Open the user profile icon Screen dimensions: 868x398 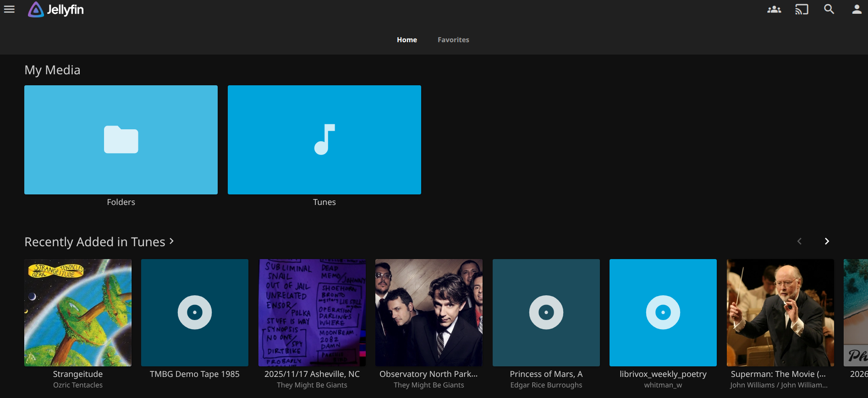point(857,9)
